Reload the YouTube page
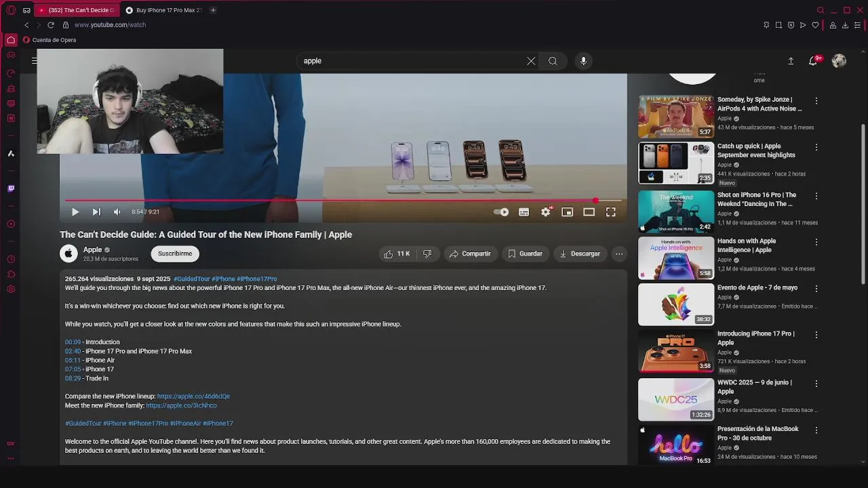Screen dimensions: 868x488 50,25
